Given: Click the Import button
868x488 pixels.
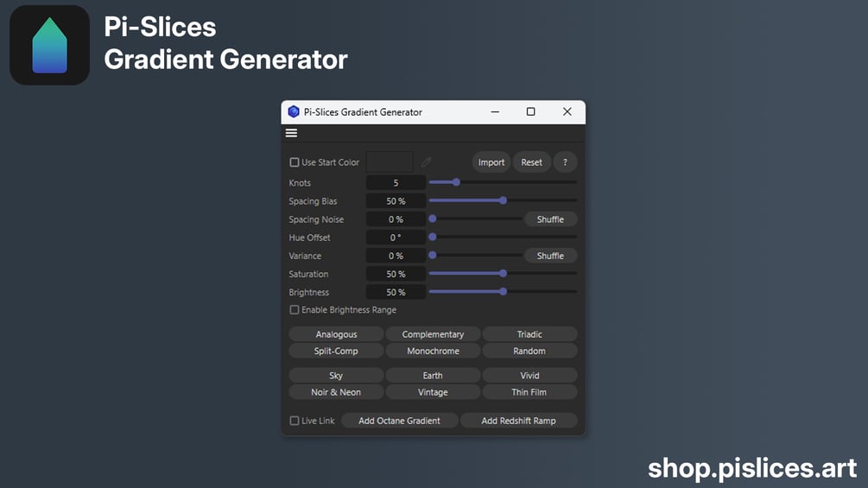Looking at the screenshot, I should click(x=491, y=162).
